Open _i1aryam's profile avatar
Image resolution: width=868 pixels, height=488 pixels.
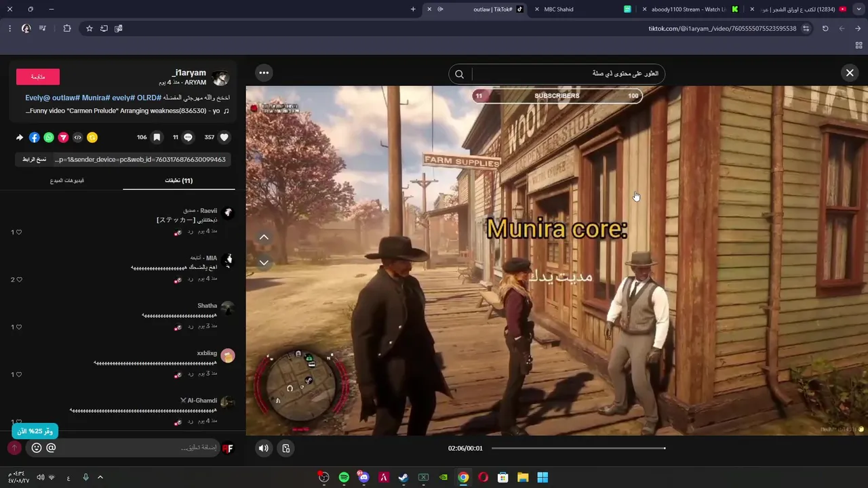tap(220, 77)
